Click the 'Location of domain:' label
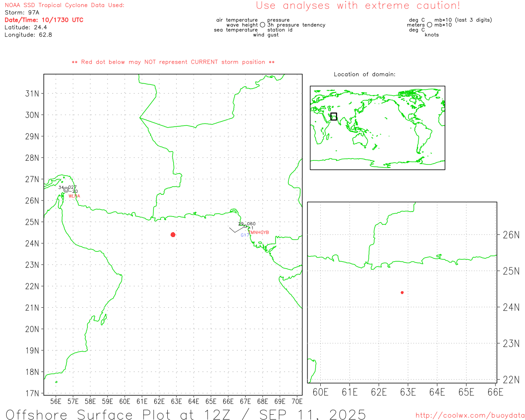Image resolution: width=525 pixels, height=420 pixels. (365, 74)
